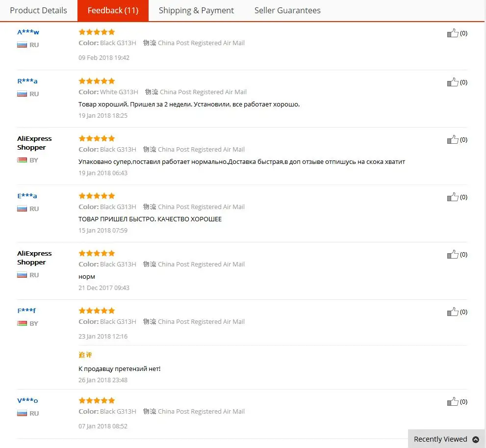Image resolution: width=486 pixels, height=448 pixels.
Task: Click 'ТОВАР ПРИШЕЛ БЫСТРО. КАЧЕСТВО ХОРОШЕЕ' review text
Action: [150, 219]
